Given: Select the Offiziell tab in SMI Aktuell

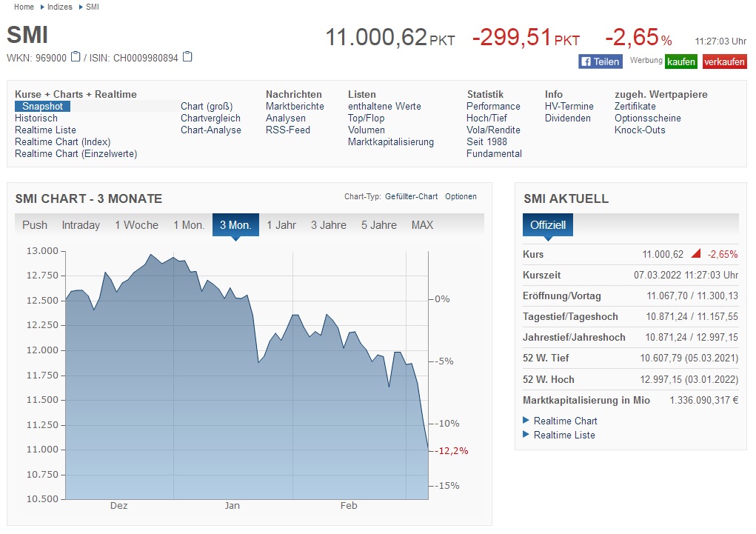Looking at the screenshot, I should coord(548,225).
